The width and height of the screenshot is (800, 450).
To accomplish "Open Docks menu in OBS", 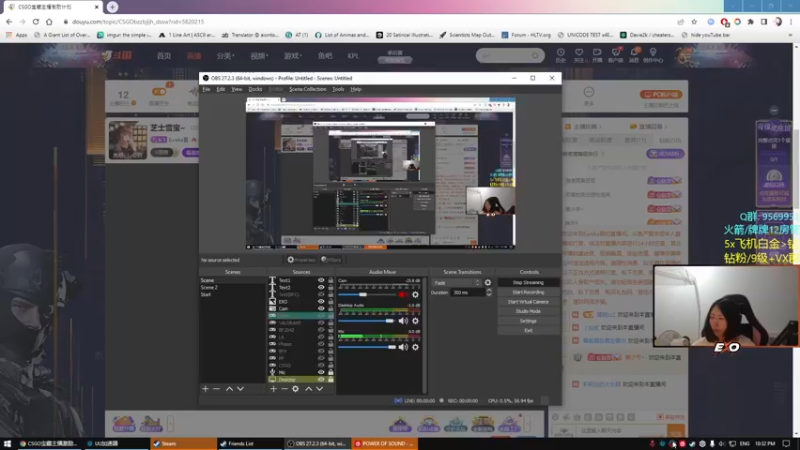I will click(x=255, y=89).
